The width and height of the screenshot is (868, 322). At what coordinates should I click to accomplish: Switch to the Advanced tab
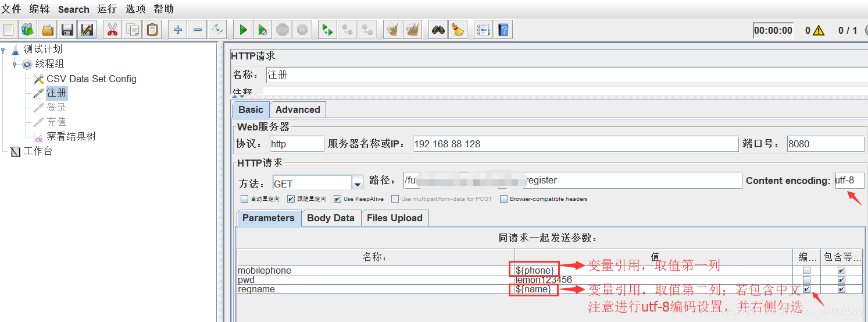point(298,109)
